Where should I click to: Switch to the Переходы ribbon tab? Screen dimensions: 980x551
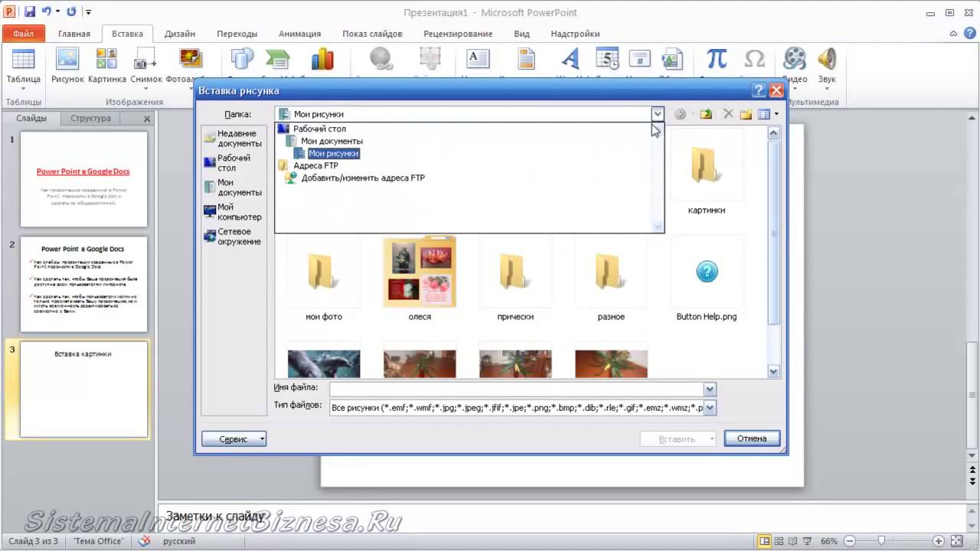pyautogui.click(x=237, y=34)
